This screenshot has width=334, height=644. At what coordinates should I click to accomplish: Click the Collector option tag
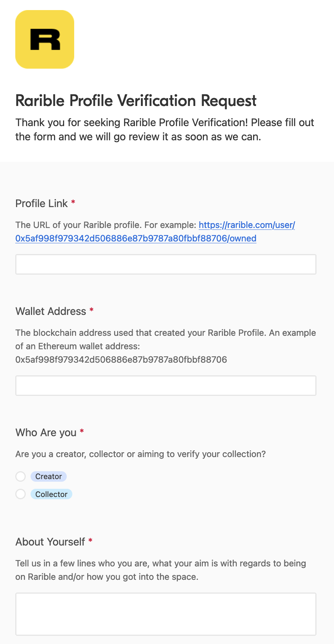point(51,494)
